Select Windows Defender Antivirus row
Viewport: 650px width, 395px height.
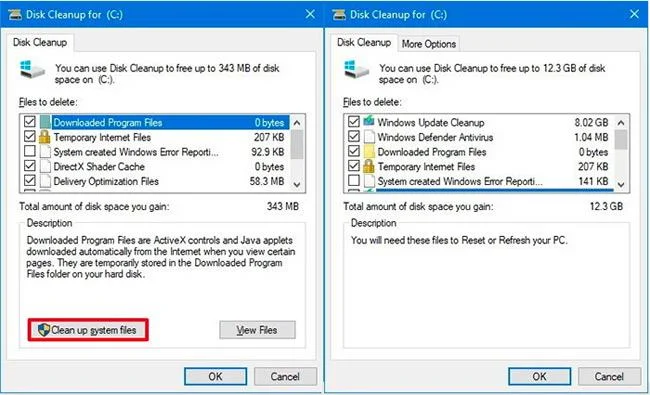click(x=479, y=137)
